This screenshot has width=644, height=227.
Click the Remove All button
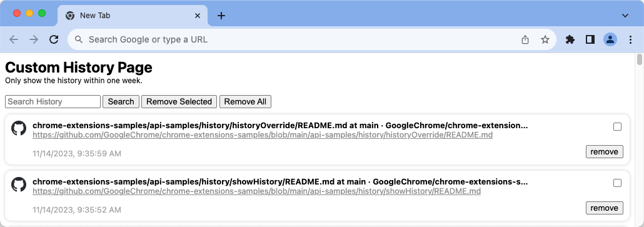point(245,101)
